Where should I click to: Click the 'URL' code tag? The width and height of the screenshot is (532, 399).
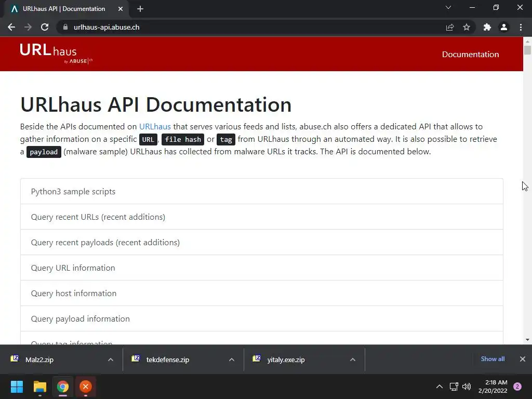[x=148, y=139]
